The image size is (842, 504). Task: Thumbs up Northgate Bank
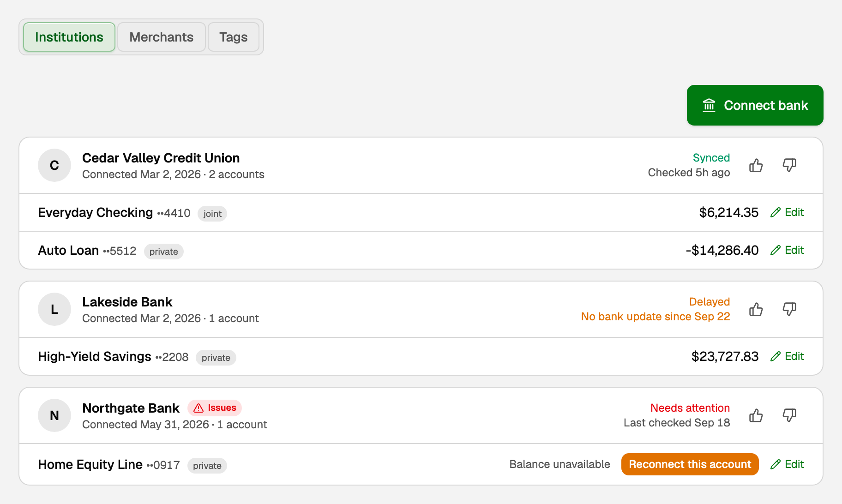tap(756, 415)
